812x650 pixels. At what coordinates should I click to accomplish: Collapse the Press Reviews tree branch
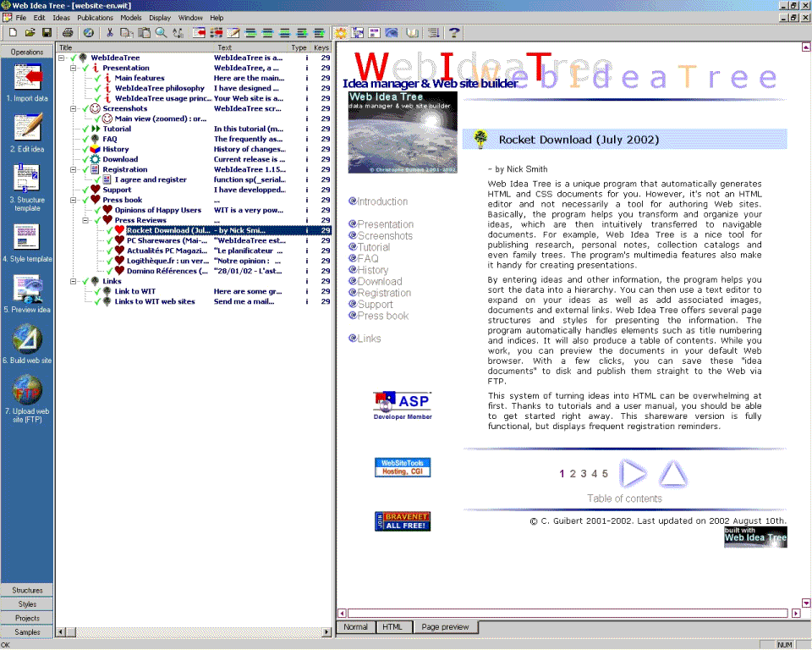tap(85, 220)
